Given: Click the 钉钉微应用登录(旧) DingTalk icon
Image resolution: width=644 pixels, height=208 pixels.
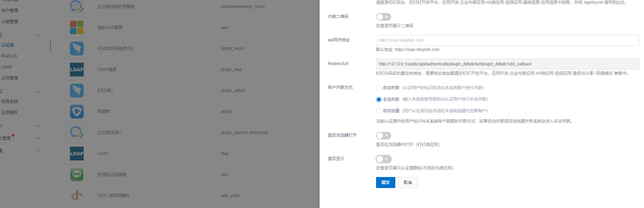Looking at the screenshot, I should click(77, 49).
